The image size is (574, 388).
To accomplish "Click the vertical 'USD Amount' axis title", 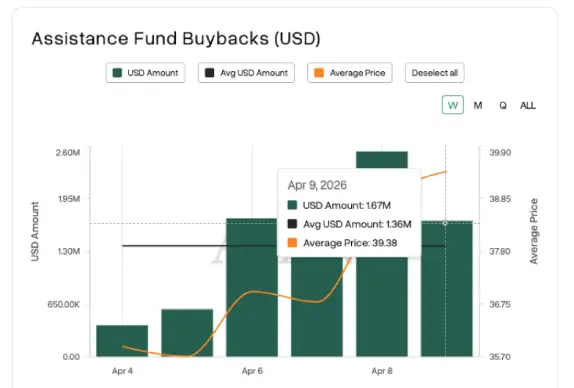I will click(35, 231).
